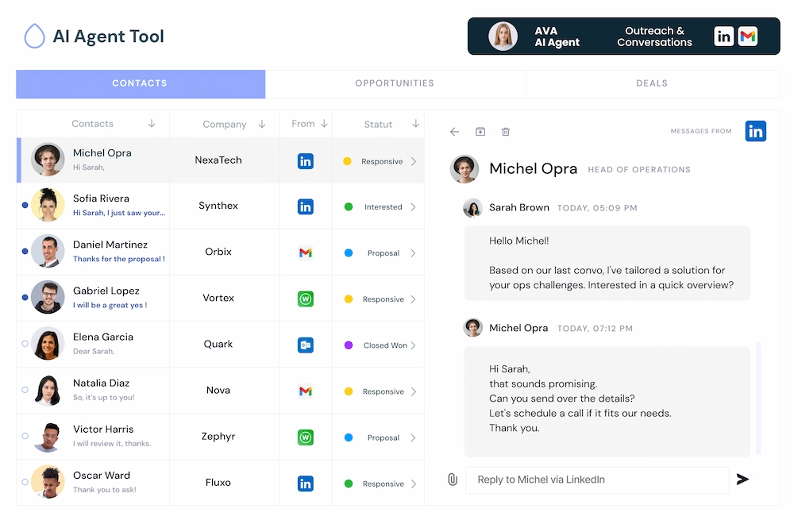
Task: Expand Gabriel Lopez's Responsive status chevron
Action: pos(414,299)
